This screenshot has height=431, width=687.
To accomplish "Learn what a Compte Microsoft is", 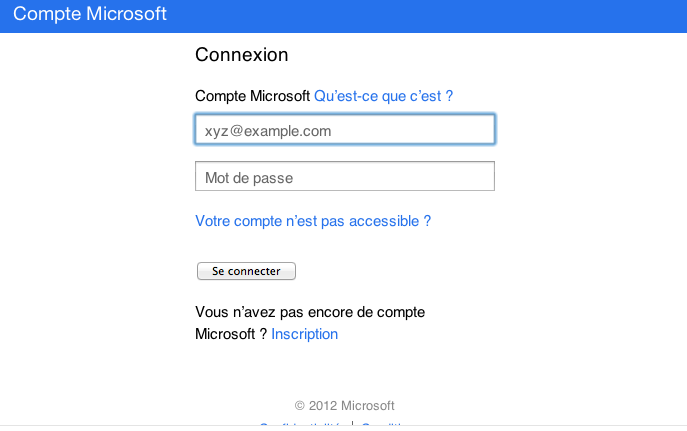I will [384, 96].
